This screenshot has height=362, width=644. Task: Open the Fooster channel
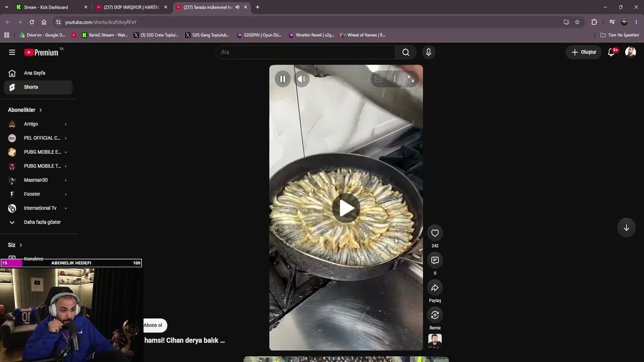point(38,194)
